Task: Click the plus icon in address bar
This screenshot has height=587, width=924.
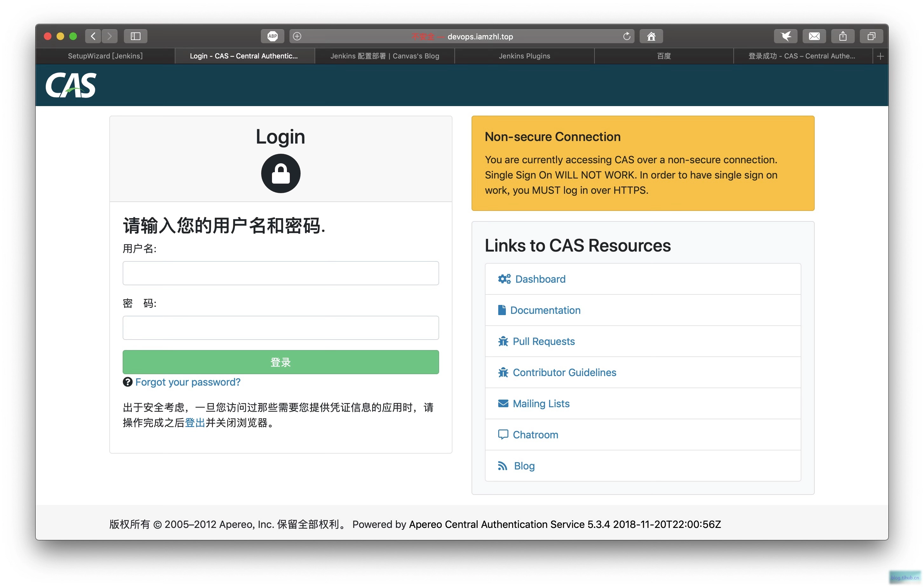Action: point(297,36)
